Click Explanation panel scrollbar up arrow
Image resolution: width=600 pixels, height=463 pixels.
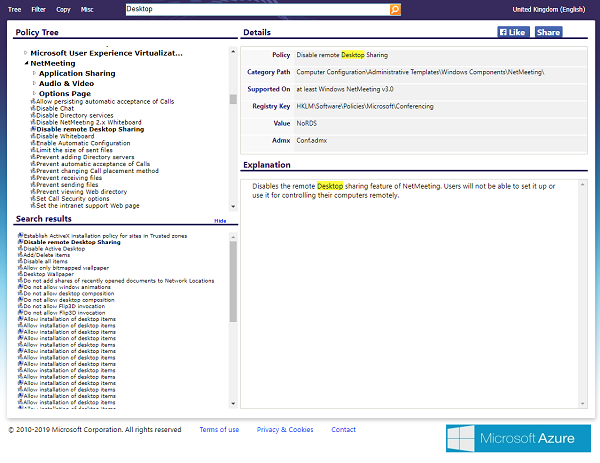[x=582, y=185]
